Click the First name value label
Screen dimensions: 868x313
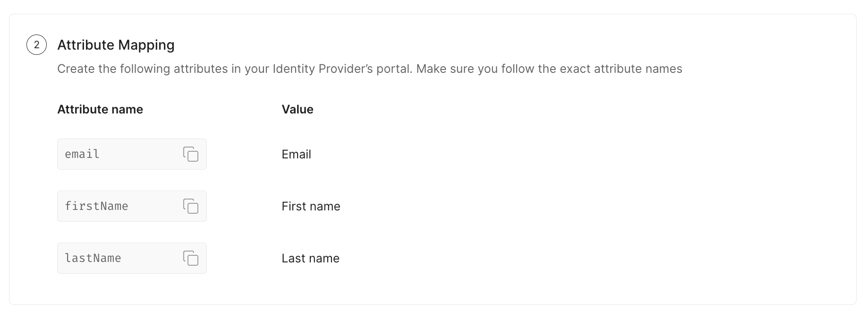[x=310, y=206]
